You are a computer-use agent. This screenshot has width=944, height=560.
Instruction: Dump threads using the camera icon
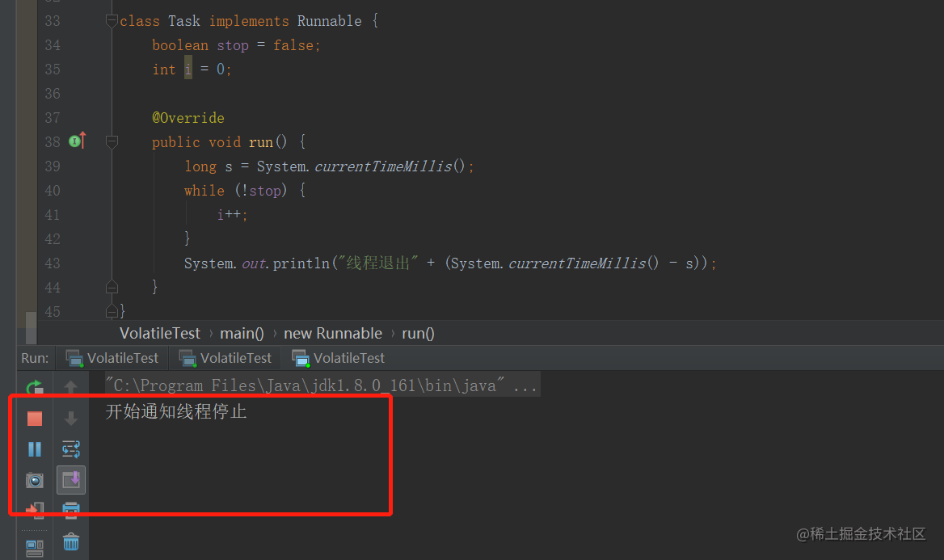[35, 481]
